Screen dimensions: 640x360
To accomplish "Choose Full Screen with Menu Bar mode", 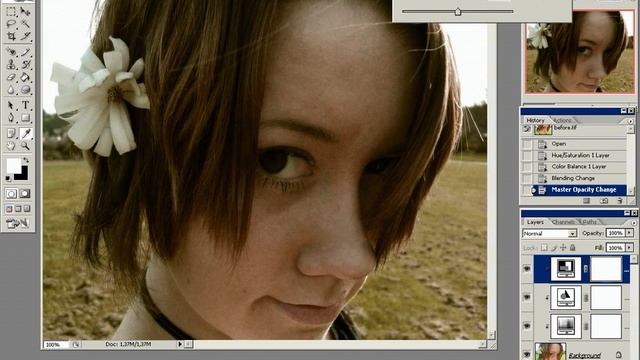I will [x=18, y=209].
